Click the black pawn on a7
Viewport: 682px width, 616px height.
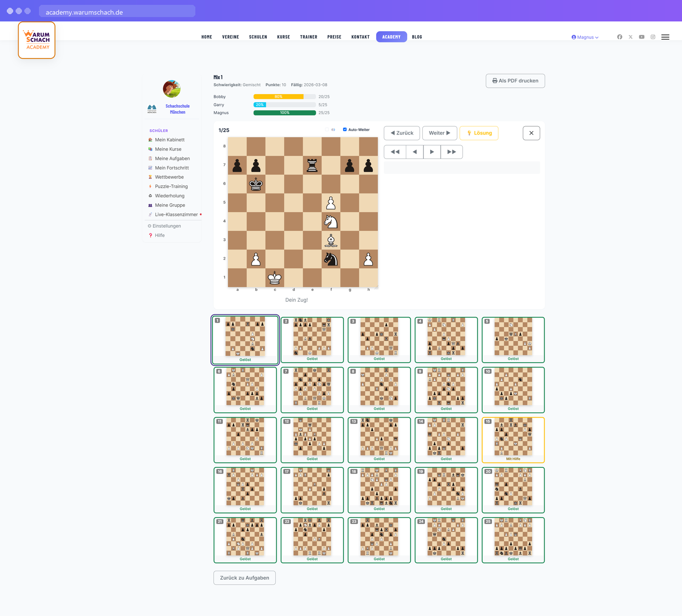coord(237,165)
